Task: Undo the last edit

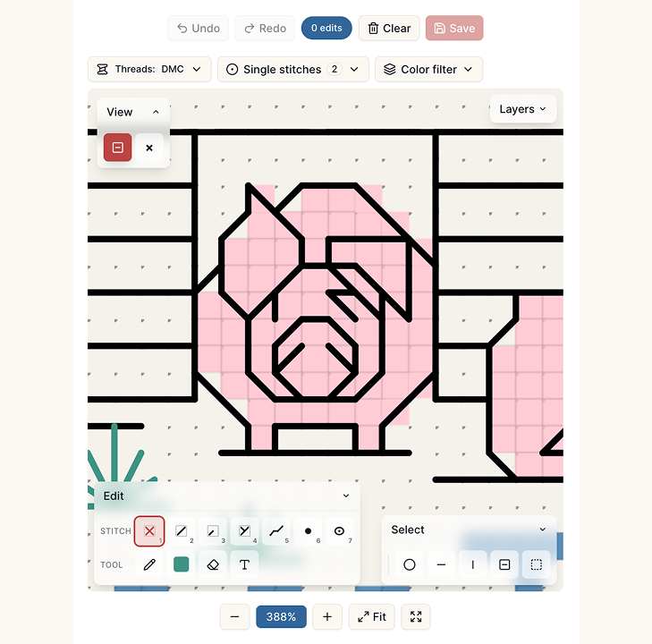Action: pyautogui.click(x=198, y=29)
